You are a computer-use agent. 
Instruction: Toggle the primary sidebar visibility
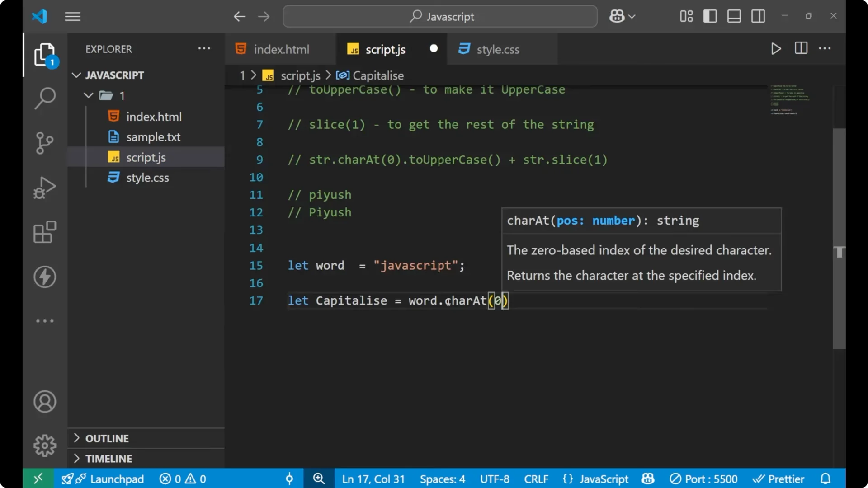[710, 16]
